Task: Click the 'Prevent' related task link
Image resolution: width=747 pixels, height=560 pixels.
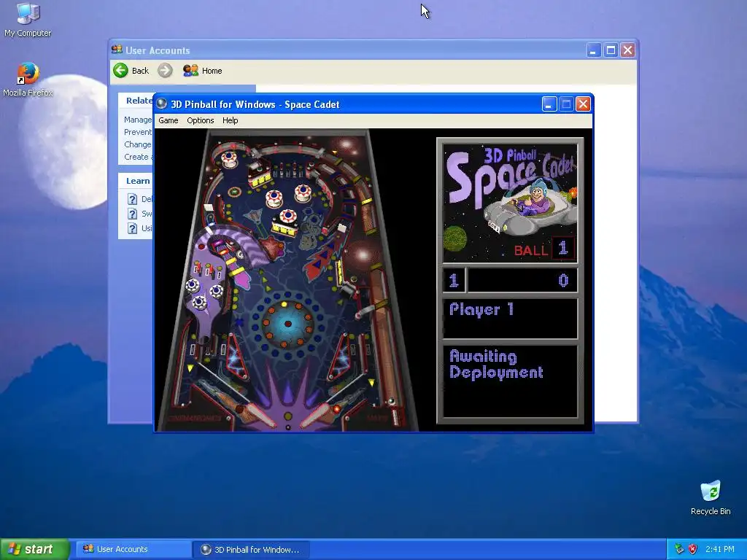Action: [138, 132]
